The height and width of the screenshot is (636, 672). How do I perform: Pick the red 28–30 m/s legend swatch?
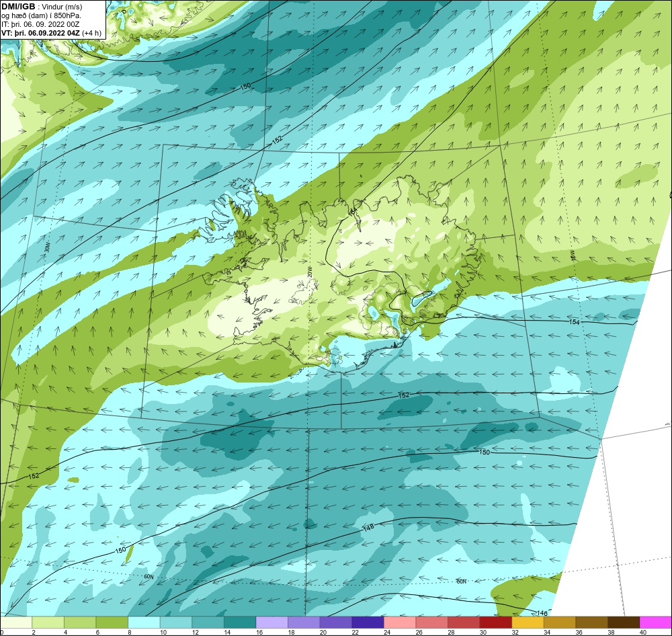pos(464,622)
